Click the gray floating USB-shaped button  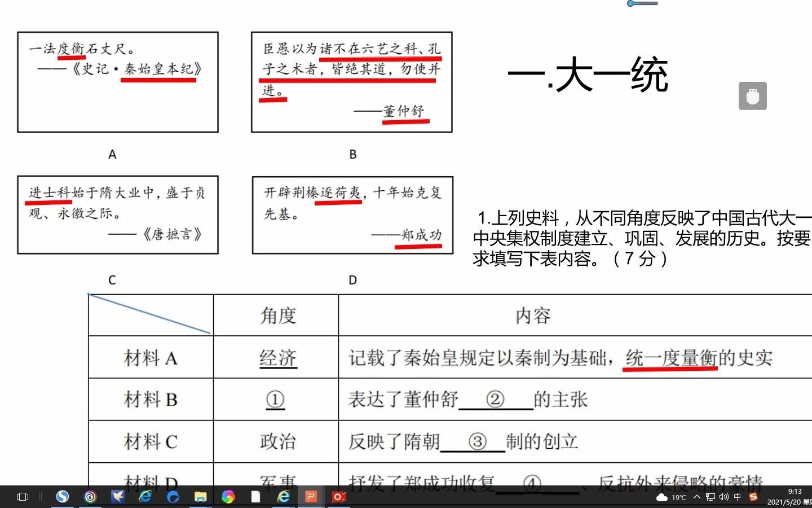(753, 96)
